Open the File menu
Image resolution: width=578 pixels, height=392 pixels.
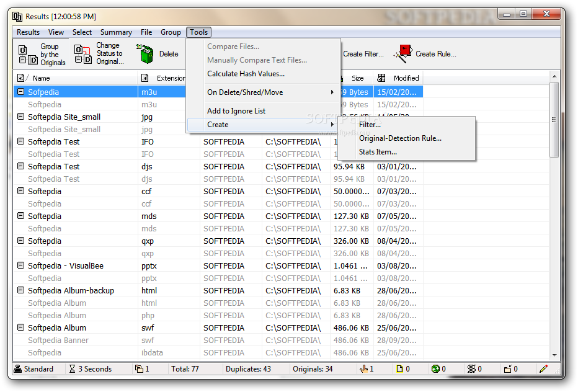(146, 32)
